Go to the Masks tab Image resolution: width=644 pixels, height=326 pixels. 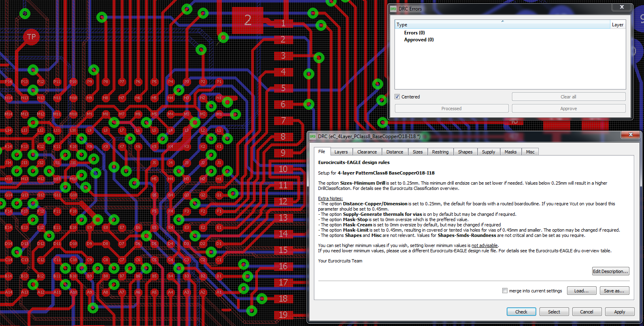coord(510,152)
